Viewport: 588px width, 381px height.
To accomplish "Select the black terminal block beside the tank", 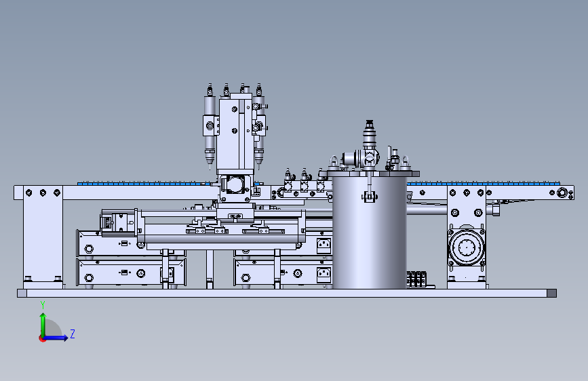I will point(416,279).
